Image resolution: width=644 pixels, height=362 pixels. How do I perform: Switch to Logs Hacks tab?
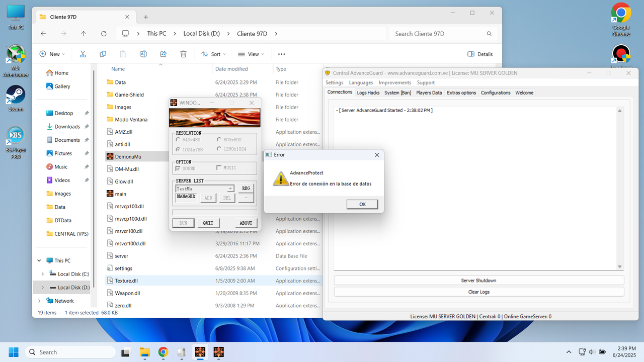coord(368,93)
